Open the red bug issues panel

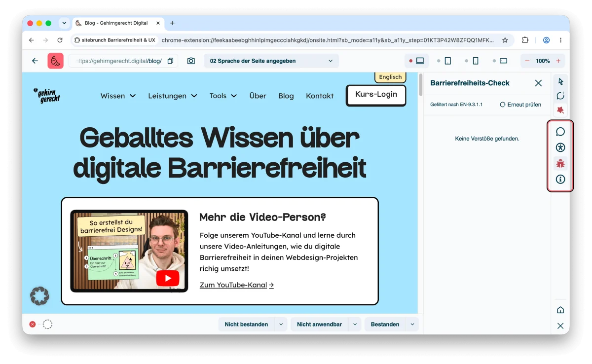point(560,163)
